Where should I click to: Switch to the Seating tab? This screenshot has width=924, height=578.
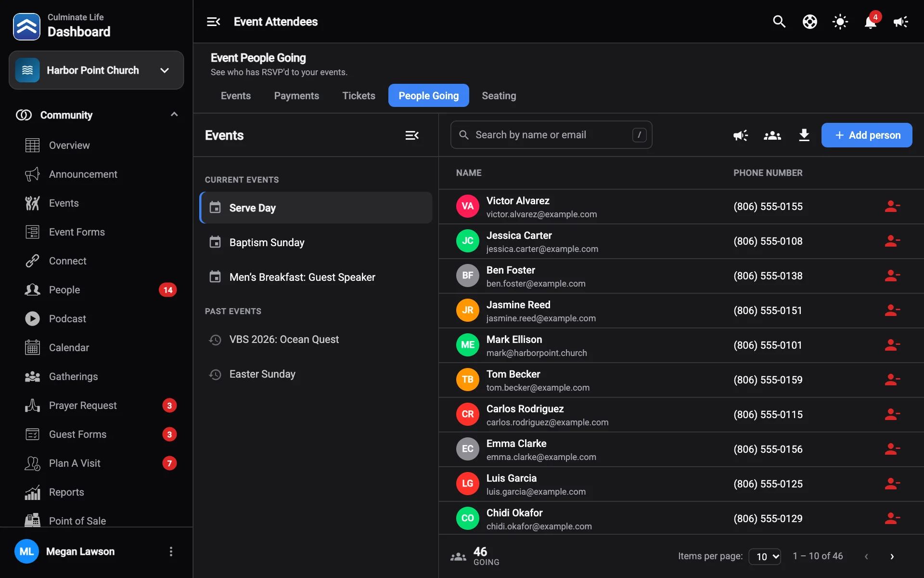[x=499, y=96]
